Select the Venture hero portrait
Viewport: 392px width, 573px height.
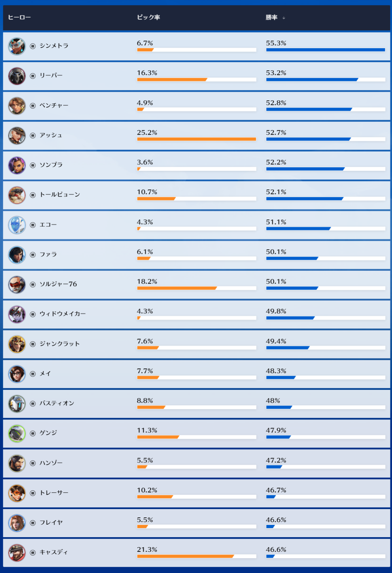[x=17, y=106]
